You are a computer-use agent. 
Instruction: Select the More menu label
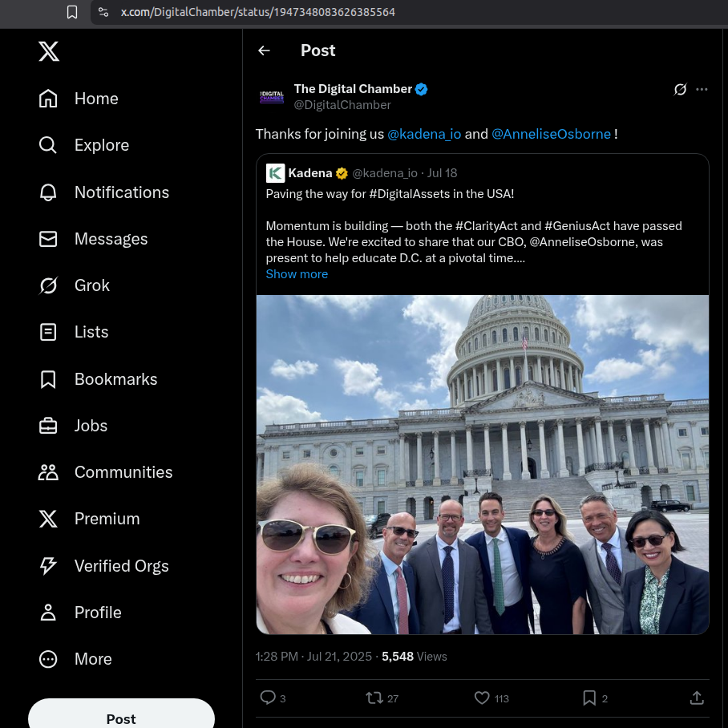coord(93,659)
